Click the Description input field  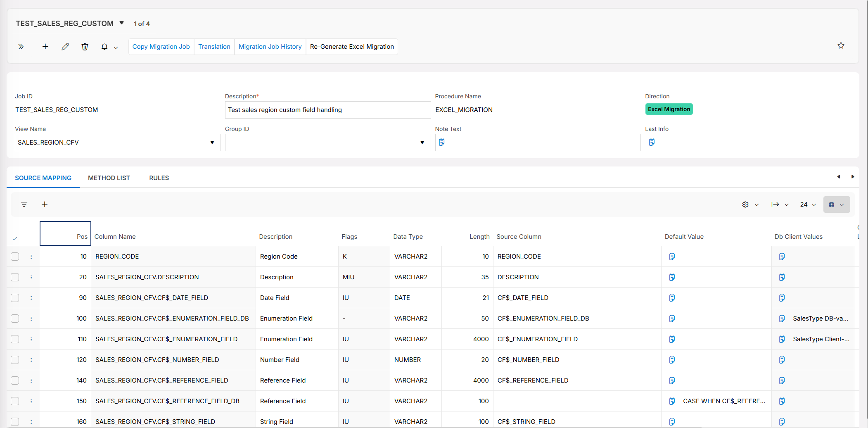tap(328, 110)
